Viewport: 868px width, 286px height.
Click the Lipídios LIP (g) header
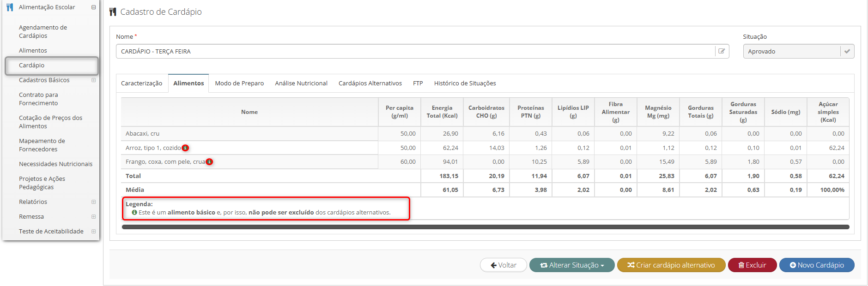coord(573,112)
